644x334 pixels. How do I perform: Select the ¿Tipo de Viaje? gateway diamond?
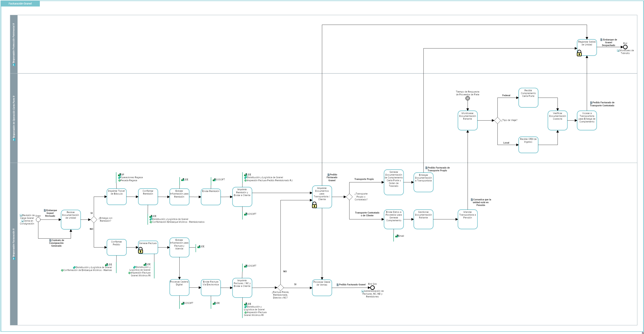tap(497, 121)
